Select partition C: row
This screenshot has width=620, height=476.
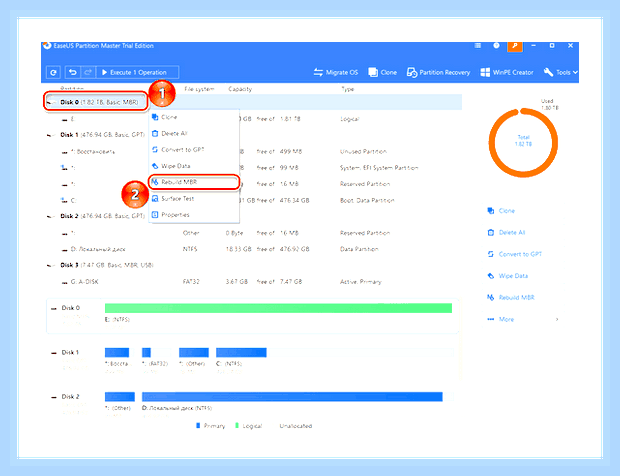[x=253, y=200]
